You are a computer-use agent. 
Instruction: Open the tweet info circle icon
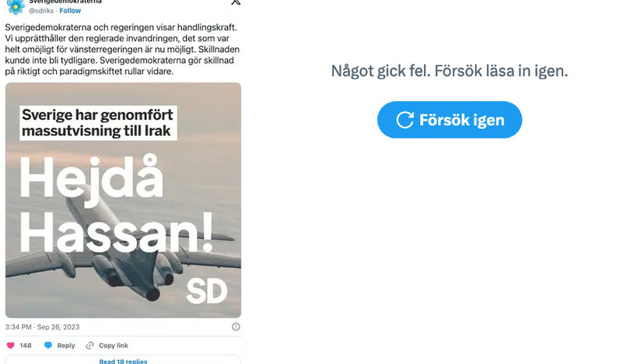click(x=236, y=327)
